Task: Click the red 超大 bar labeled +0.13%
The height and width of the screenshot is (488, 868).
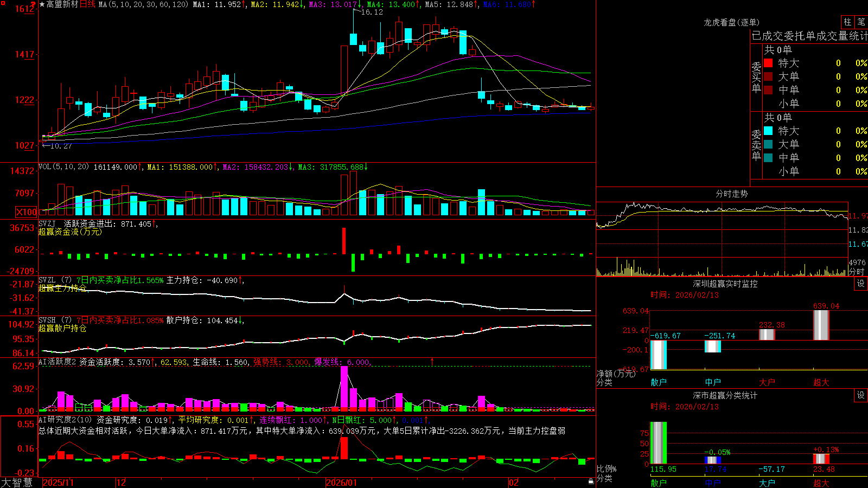Action: pyautogui.click(x=821, y=459)
